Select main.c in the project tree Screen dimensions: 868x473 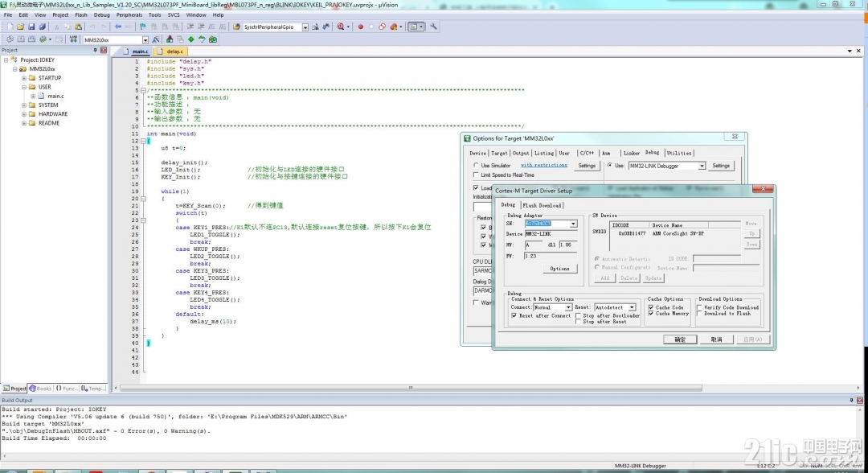click(x=55, y=97)
